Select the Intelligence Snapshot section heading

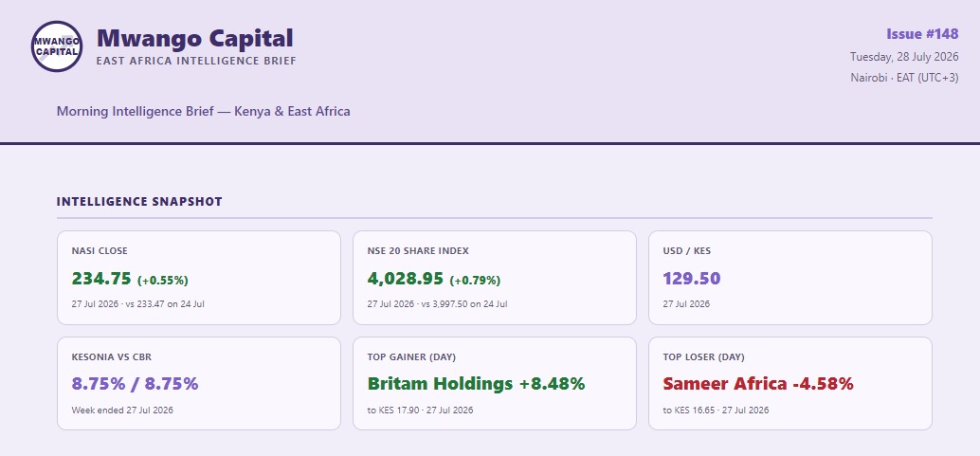139,201
